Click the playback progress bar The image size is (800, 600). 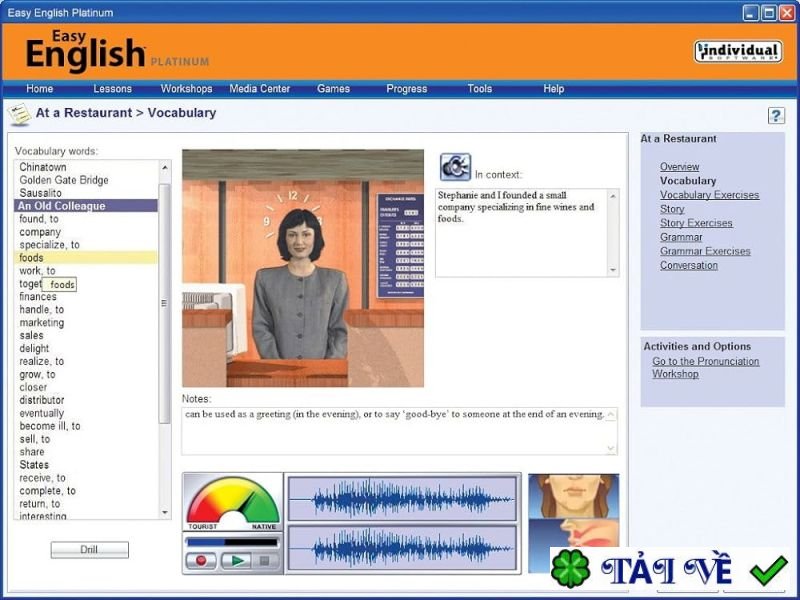pyautogui.click(x=232, y=542)
